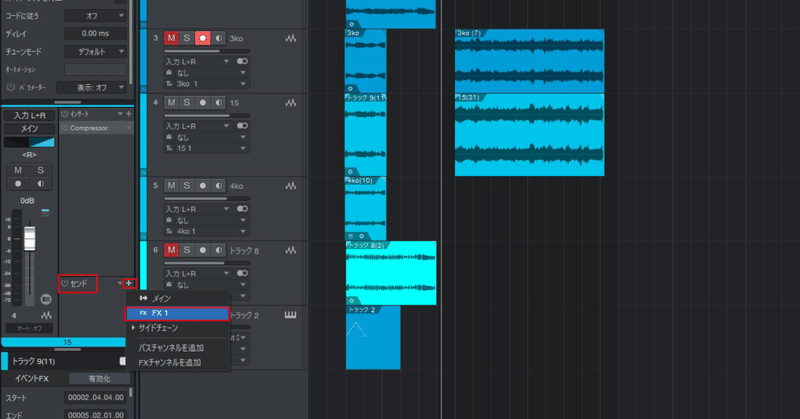Open the channel editor round icon
The image size is (800, 419).
pyautogui.click(x=46, y=299)
